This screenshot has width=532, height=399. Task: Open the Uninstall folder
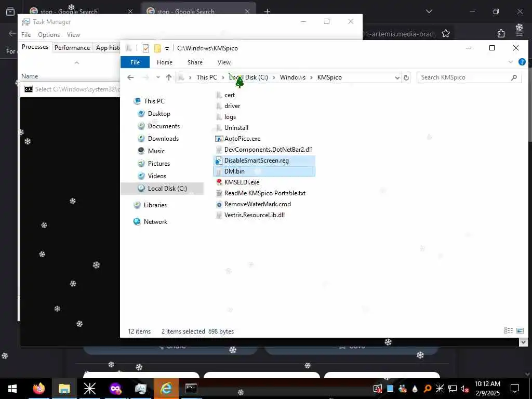coord(236,128)
